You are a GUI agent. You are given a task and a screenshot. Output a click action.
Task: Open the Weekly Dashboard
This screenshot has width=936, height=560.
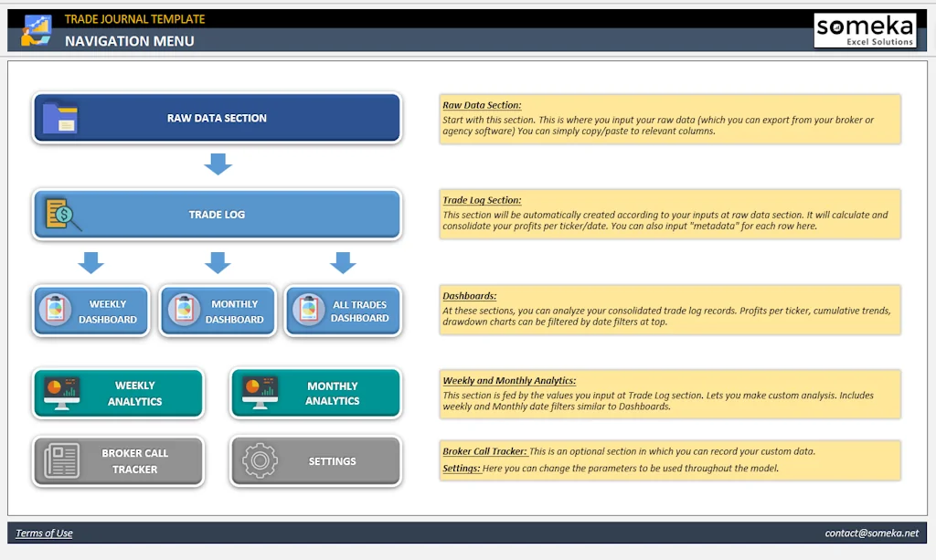(101, 311)
